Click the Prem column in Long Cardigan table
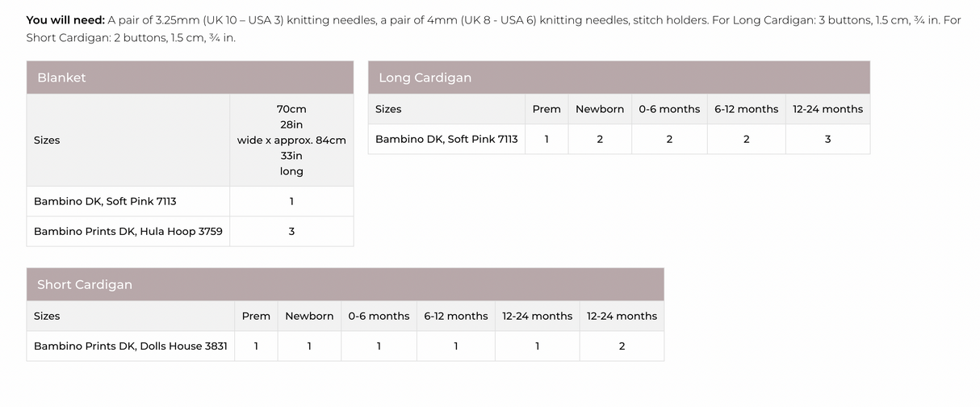Screen dimensions: 980x407 547,109
